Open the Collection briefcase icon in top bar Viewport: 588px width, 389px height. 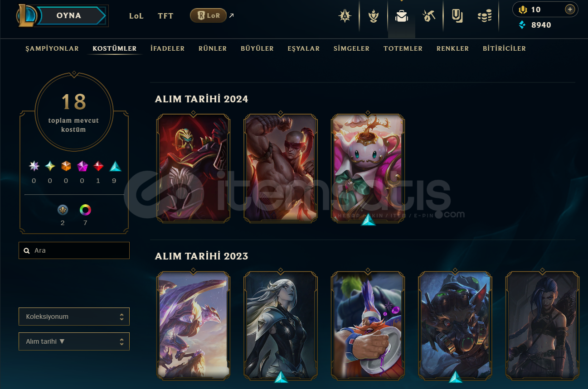coord(401,16)
